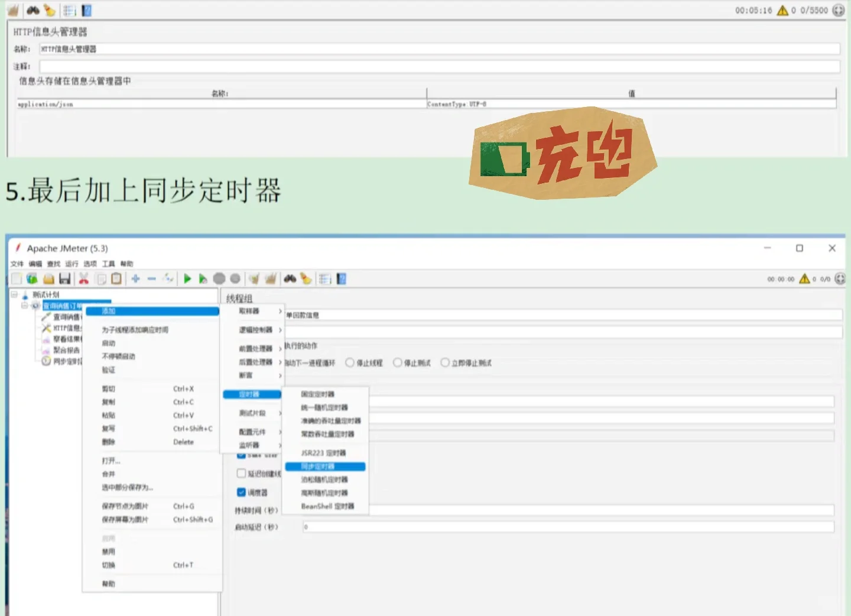Open the 选项 menu

[90, 264]
